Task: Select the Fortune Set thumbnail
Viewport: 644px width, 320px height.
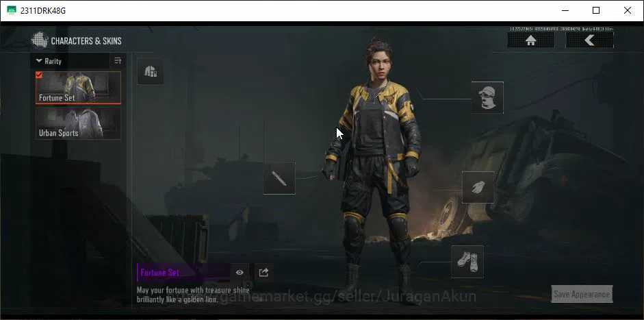Action: click(79, 88)
